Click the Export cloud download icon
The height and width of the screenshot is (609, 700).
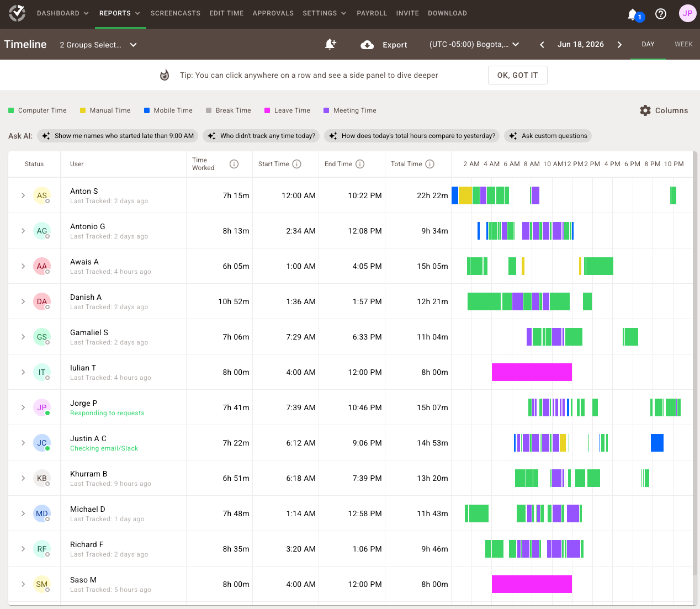[367, 45]
